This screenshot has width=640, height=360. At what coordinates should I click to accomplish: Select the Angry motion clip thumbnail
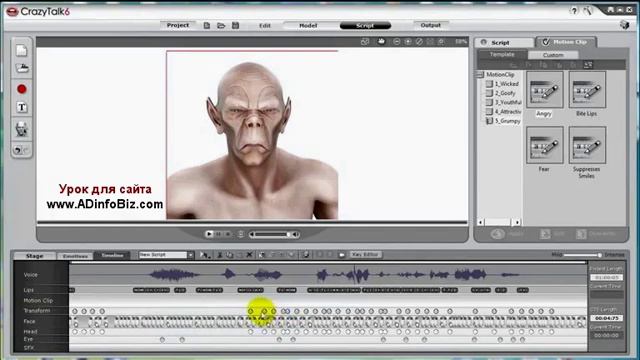pyautogui.click(x=544, y=90)
